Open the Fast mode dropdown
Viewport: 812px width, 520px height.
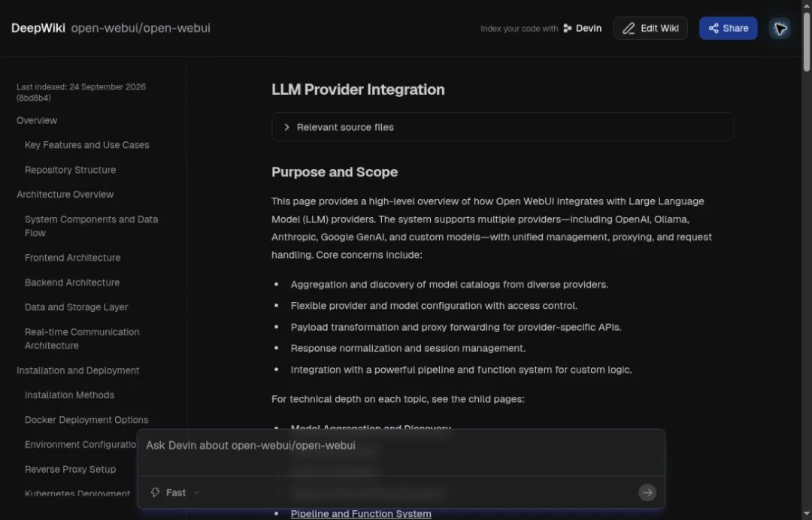(x=175, y=493)
